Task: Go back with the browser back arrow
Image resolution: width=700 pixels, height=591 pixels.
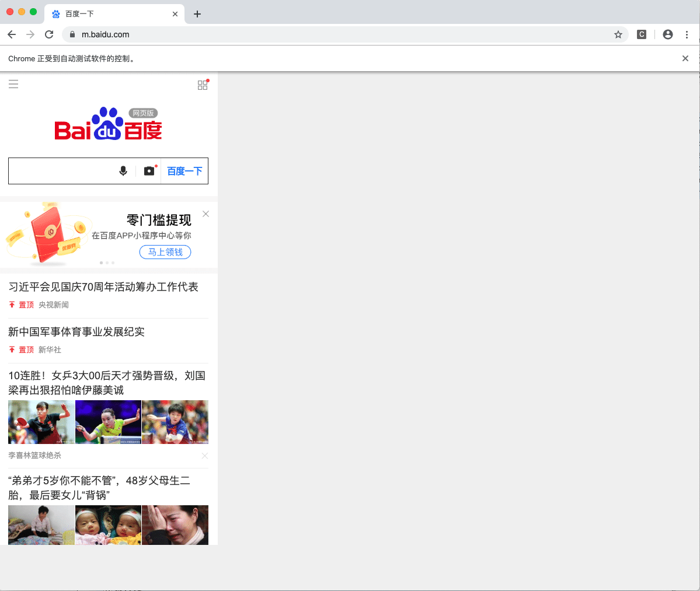Action: tap(12, 34)
